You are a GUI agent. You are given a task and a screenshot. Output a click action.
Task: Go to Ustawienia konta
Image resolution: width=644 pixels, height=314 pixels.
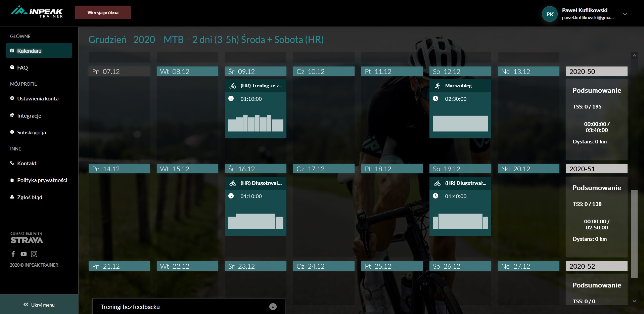coord(38,98)
